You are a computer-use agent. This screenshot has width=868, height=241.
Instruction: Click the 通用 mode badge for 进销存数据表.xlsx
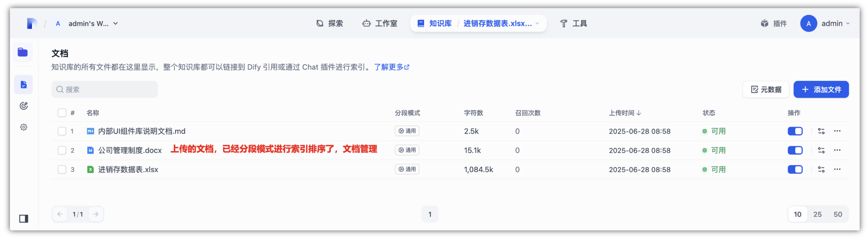[x=407, y=170]
